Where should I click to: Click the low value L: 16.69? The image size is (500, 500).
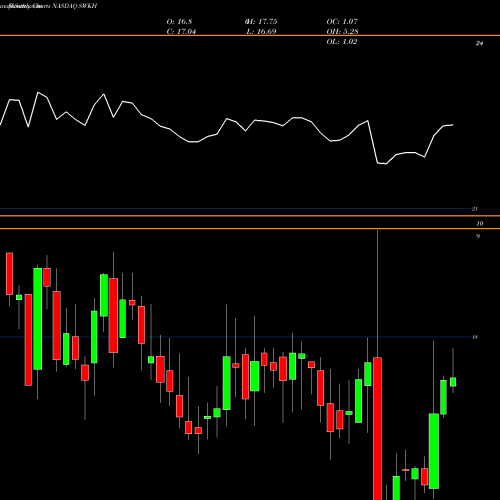(261, 31)
